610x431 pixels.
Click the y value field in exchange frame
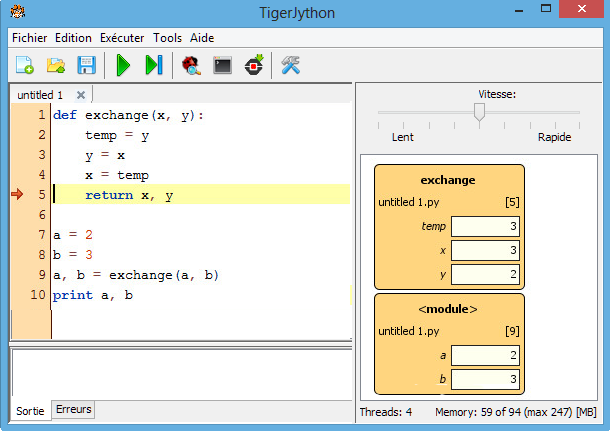coord(485,275)
